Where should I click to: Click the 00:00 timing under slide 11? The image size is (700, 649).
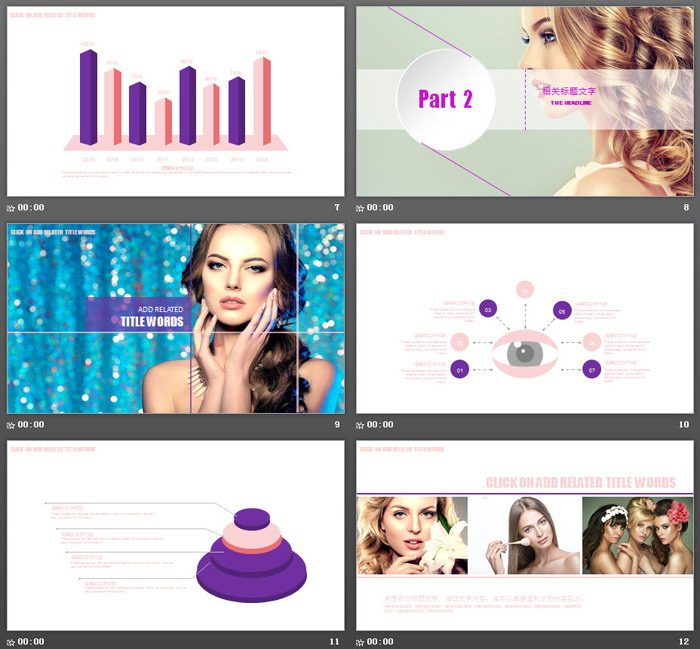pos(31,641)
